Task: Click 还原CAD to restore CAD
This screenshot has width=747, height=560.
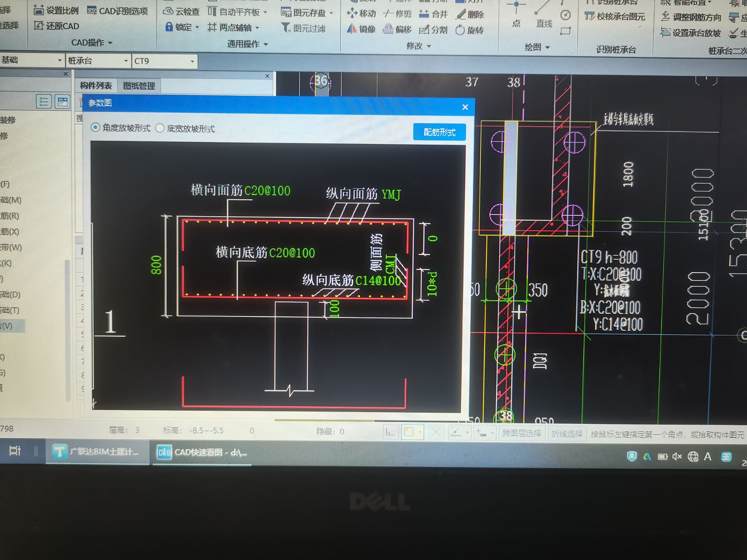Action: tap(57, 26)
